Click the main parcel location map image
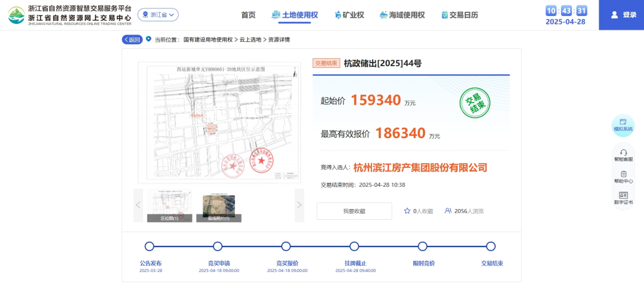 click(x=219, y=123)
